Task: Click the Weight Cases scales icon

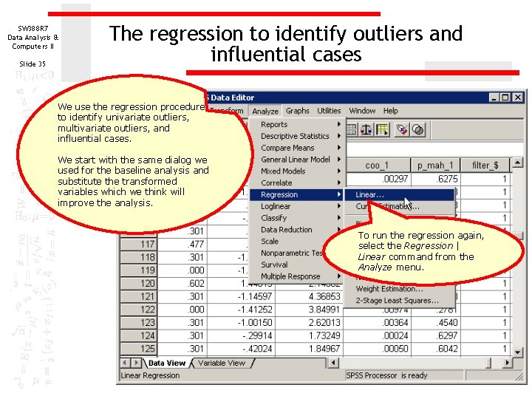Action: (x=366, y=129)
